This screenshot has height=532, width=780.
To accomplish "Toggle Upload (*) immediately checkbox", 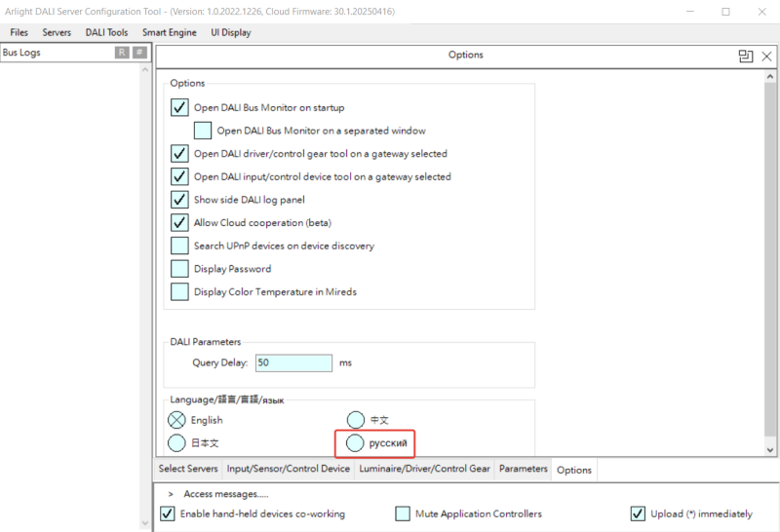I will (x=638, y=513).
